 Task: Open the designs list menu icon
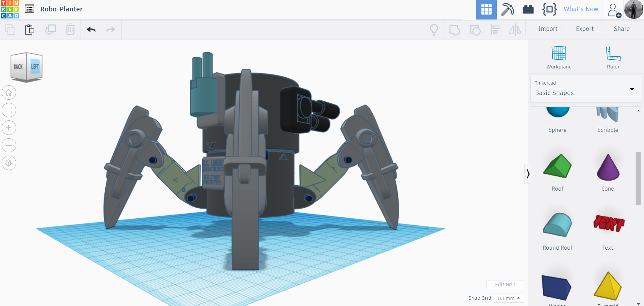point(30,9)
